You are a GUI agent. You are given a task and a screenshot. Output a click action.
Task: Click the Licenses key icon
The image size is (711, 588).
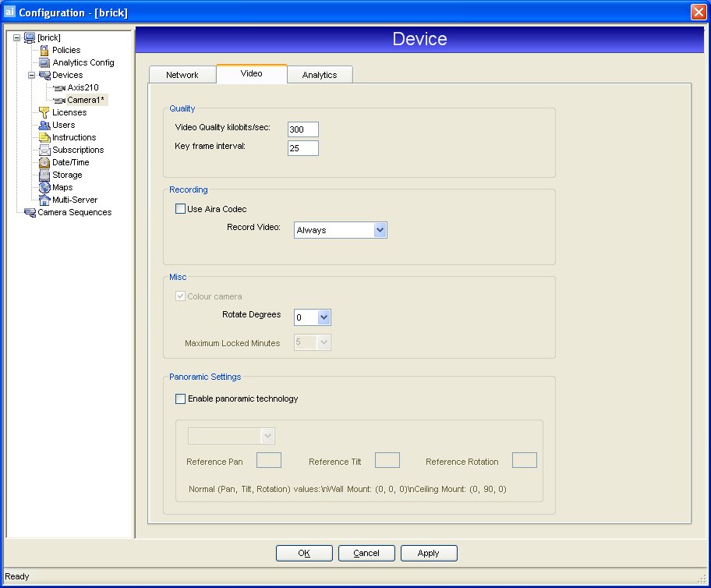pos(44,112)
